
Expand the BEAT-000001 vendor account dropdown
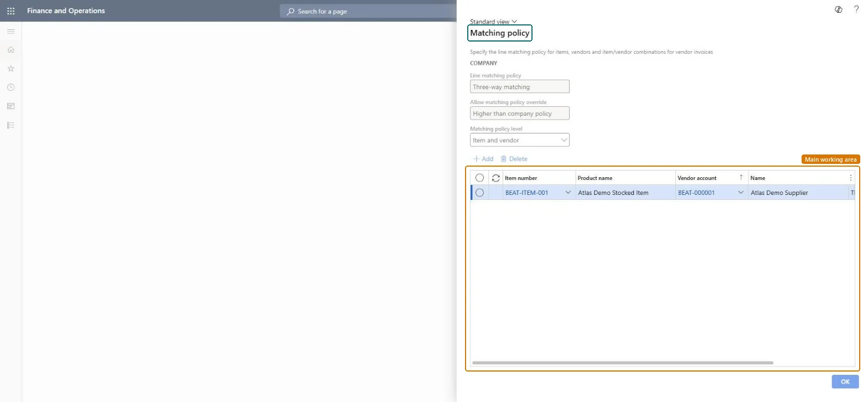point(741,193)
